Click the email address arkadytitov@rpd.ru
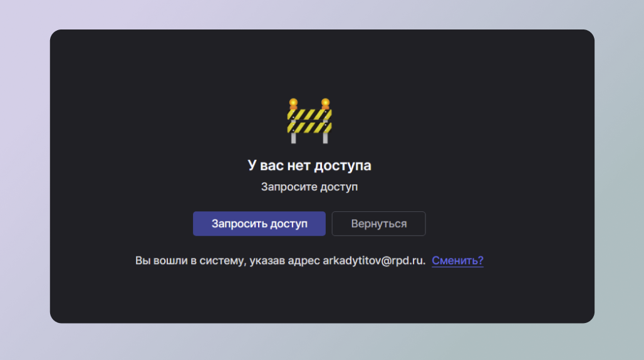This screenshot has height=360, width=644. (373, 260)
